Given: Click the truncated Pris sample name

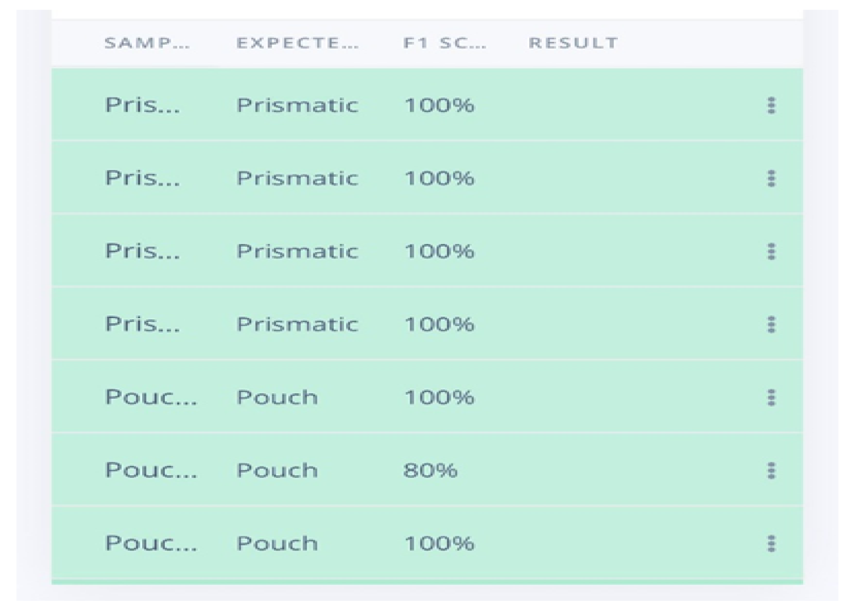Looking at the screenshot, I should pos(143,105).
